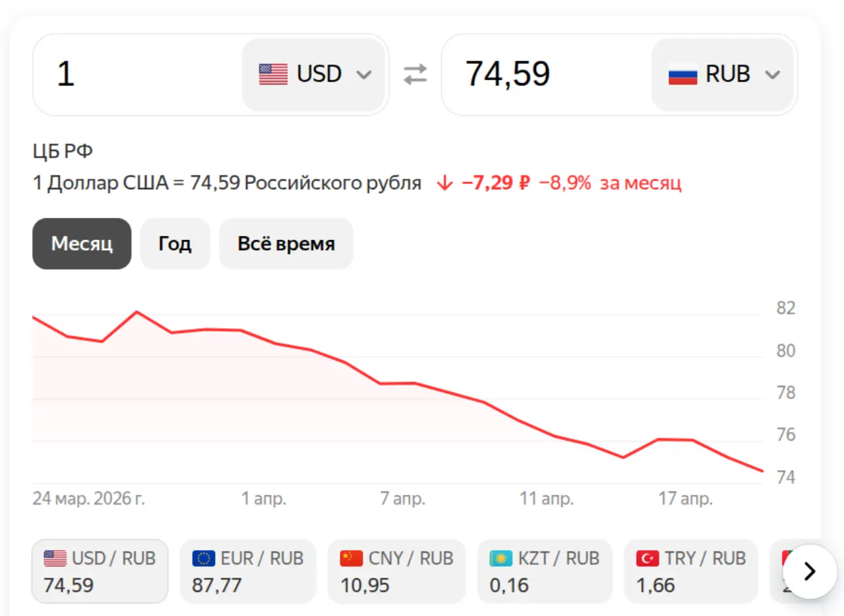Click the Turkish flag icon on TRY/RUB card

point(649,558)
